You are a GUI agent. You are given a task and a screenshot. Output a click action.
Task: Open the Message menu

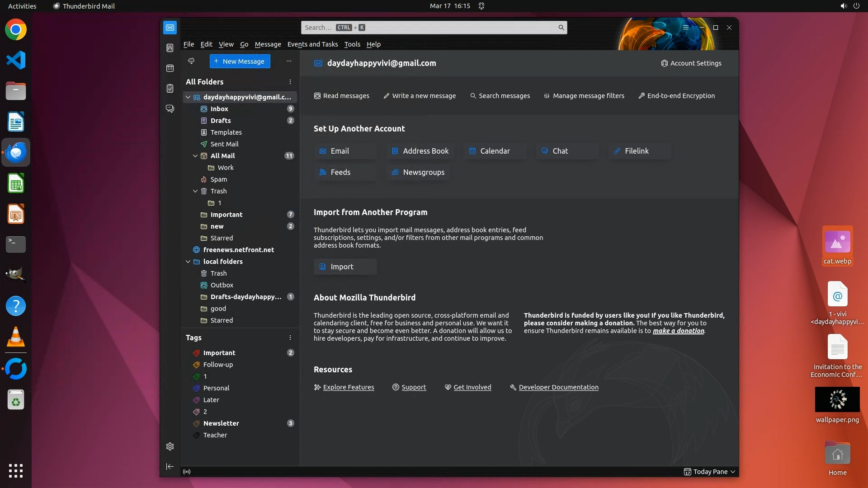[268, 44]
